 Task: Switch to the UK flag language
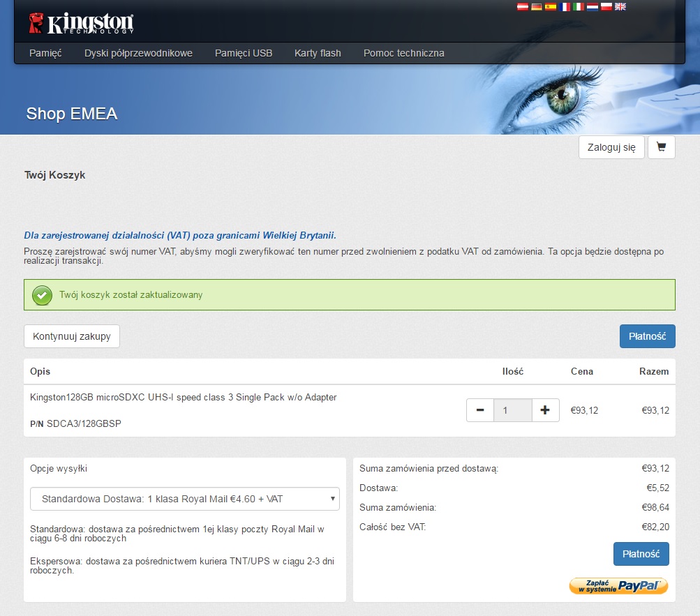[x=620, y=7]
